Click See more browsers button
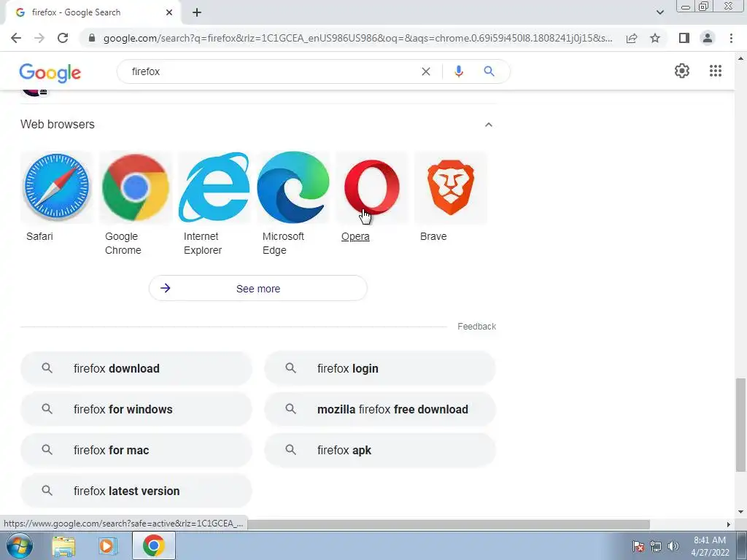 pyautogui.click(x=258, y=288)
